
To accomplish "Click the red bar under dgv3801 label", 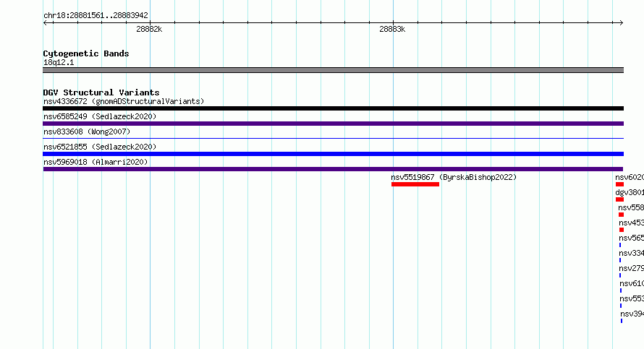I will pos(620,199).
